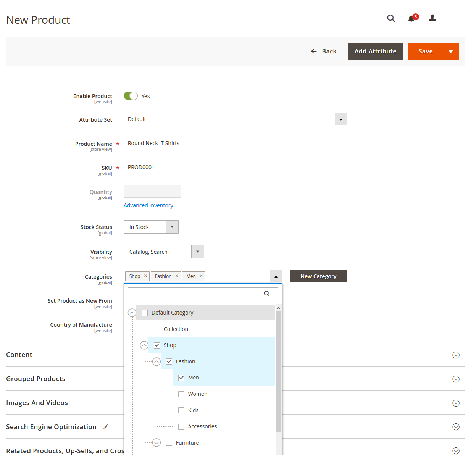Expand the Related Products section chevron

click(x=456, y=451)
